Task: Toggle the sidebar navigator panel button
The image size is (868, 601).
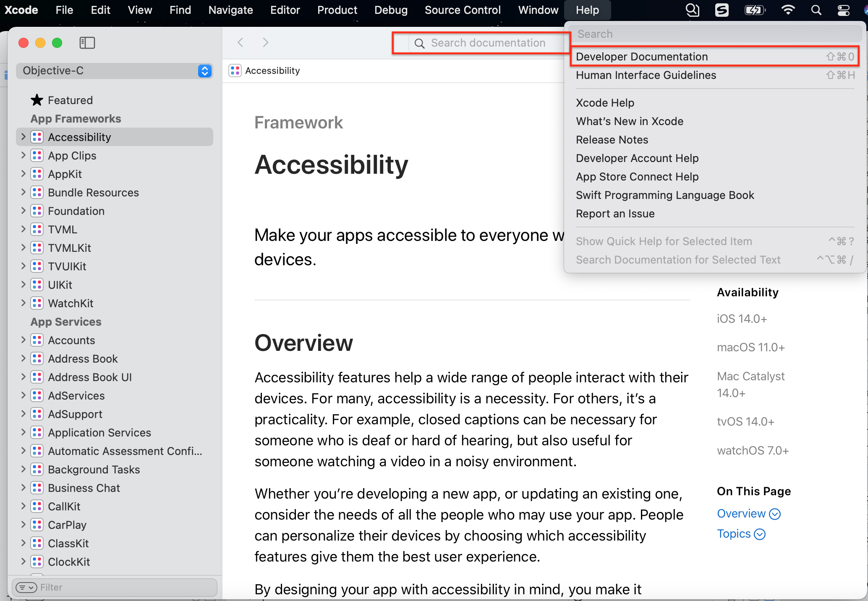Action: [87, 43]
